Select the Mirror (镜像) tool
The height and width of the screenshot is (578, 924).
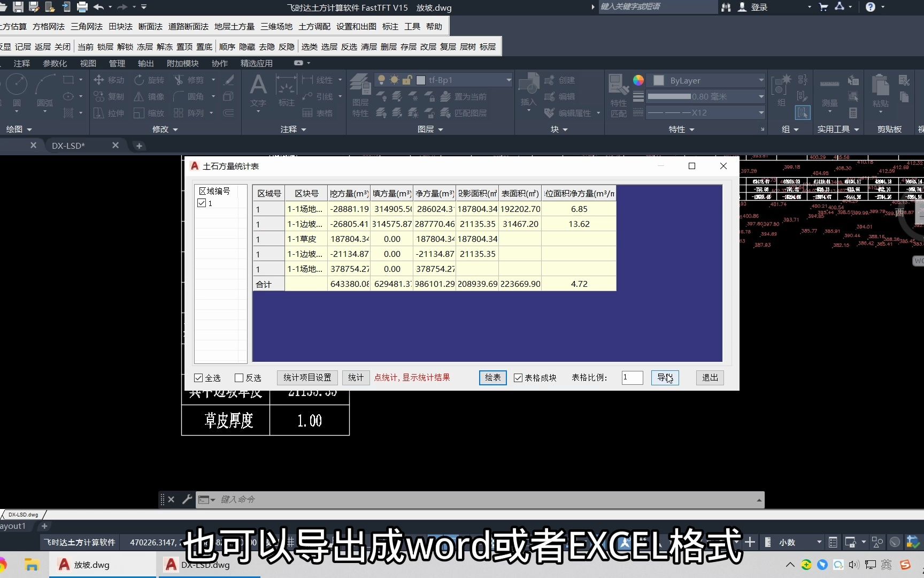149,96
